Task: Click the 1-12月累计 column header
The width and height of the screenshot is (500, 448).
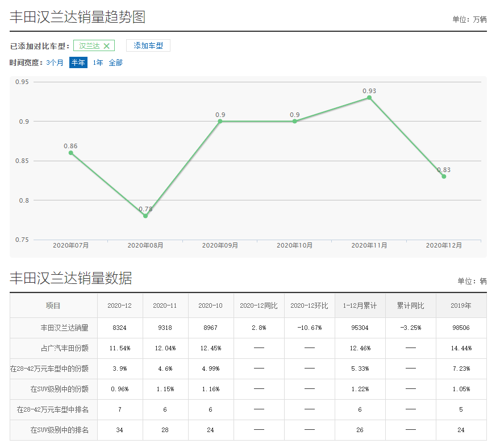Action: [360, 305]
